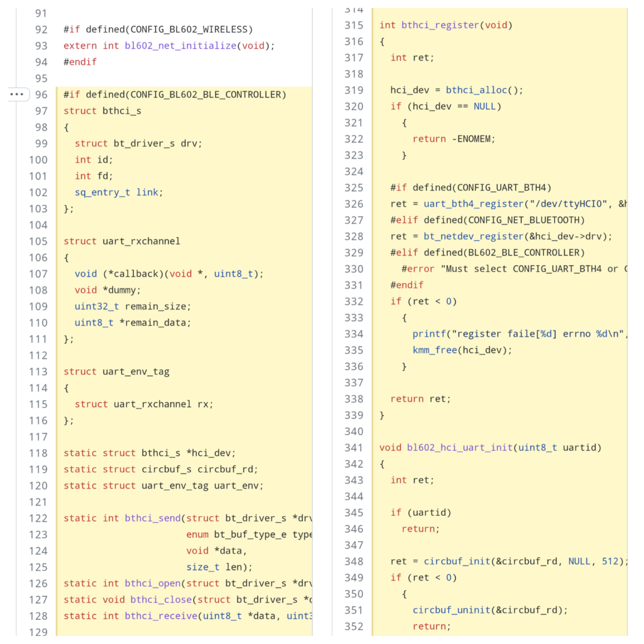Image resolution: width=644 pixels, height=644 pixels.
Task: Click the bl602_net_initialize function name
Action: (x=181, y=46)
